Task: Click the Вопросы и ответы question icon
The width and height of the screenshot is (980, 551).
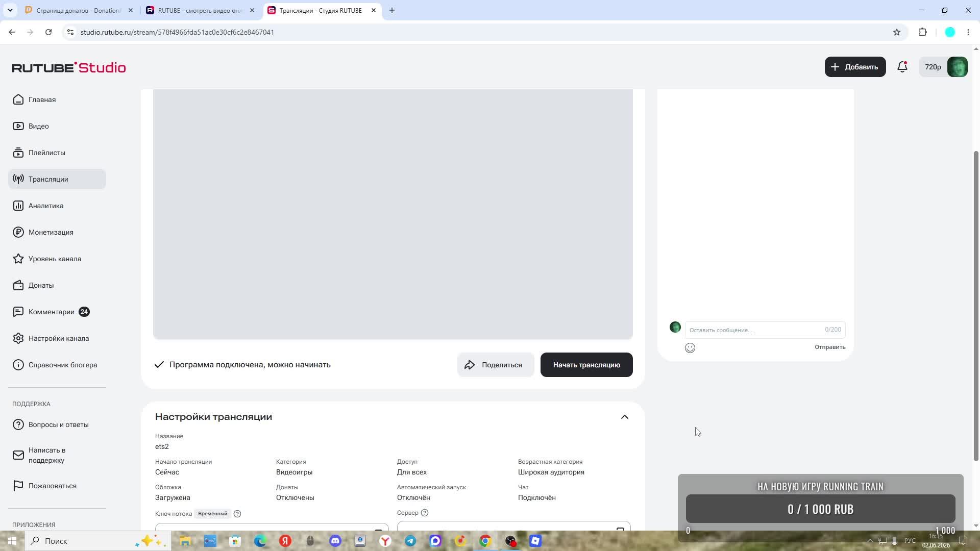Action: tap(18, 424)
